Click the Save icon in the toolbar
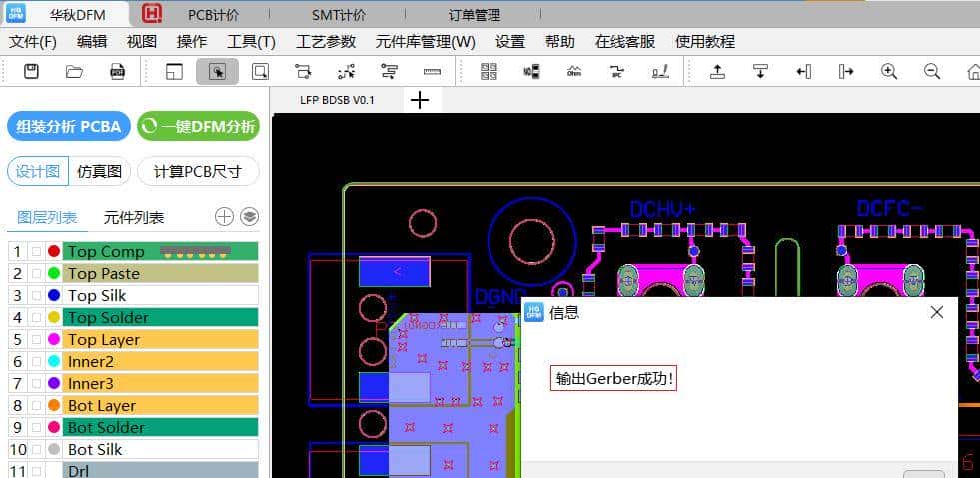The height and width of the screenshot is (478, 980). tap(31, 71)
